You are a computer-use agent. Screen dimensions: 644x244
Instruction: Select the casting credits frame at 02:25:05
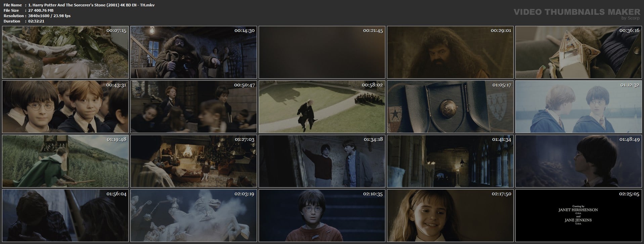click(x=578, y=215)
